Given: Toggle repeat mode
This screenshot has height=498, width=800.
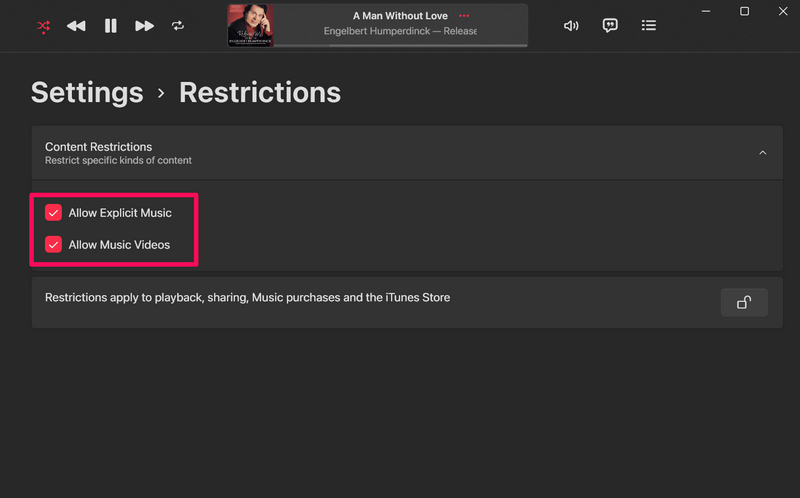Looking at the screenshot, I should coord(178,26).
